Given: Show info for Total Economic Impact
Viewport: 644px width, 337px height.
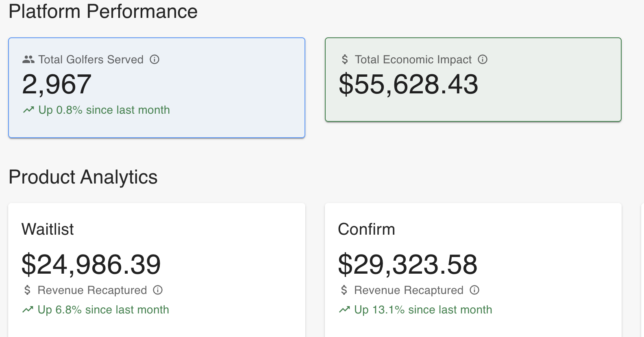Looking at the screenshot, I should [483, 60].
